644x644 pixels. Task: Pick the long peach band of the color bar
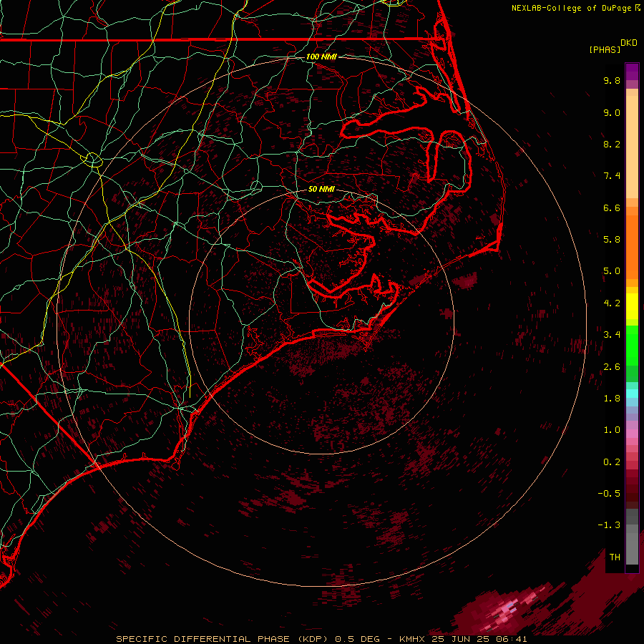pos(632,147)
